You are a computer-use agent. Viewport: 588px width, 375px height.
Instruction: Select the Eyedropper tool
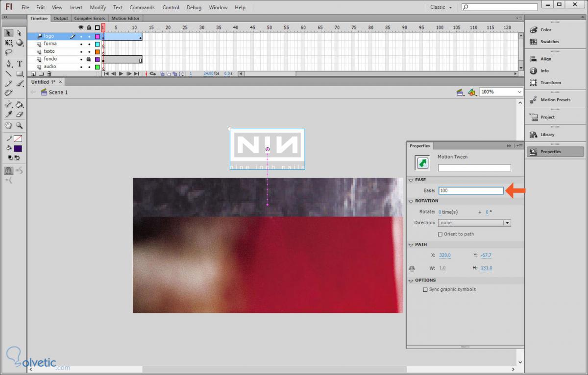pyautogui.click(x=8, y=114)
